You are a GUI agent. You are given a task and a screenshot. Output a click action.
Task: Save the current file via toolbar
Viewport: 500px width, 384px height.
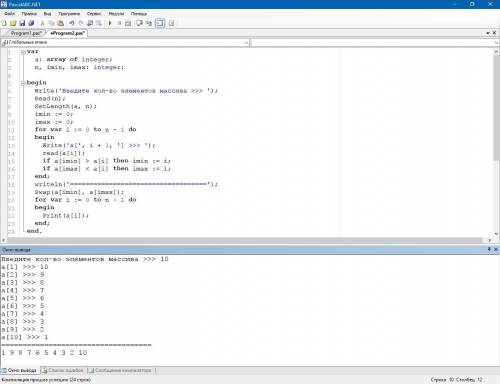pyautogui.click(x=22, y=23)
